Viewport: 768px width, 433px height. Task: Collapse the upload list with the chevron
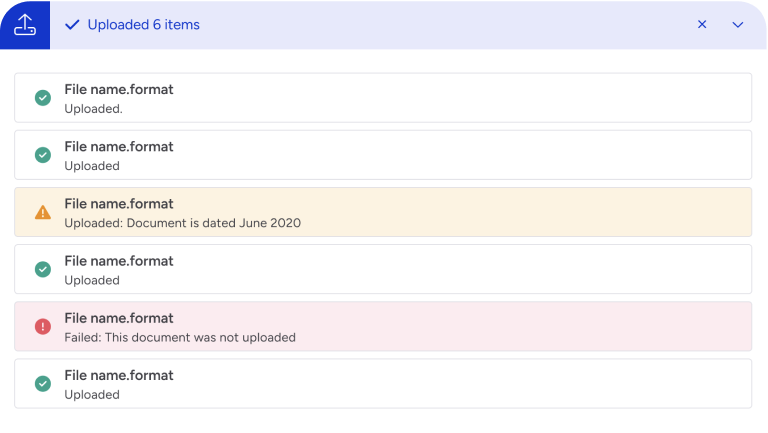pos(738,25)
